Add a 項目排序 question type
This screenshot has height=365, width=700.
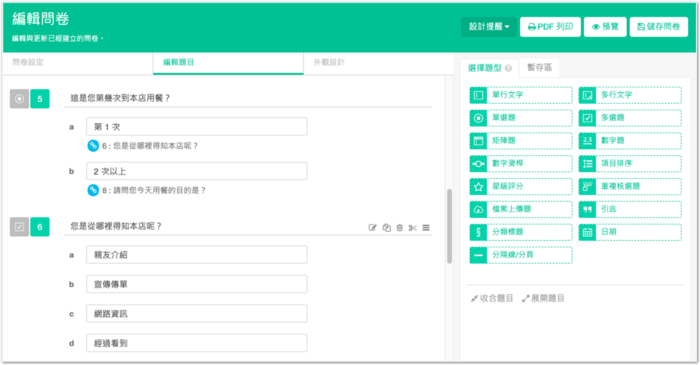tap(630, 164)
